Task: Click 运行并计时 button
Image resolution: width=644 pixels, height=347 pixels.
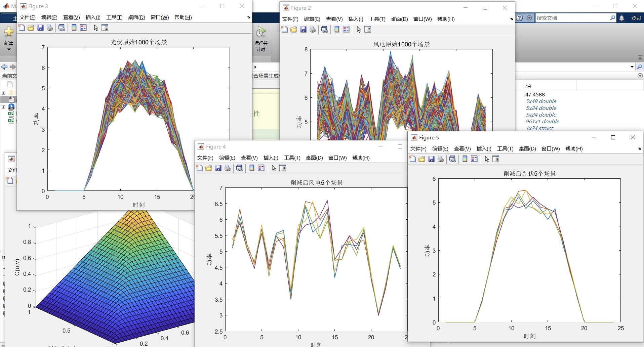Action: tap(261, 39)
